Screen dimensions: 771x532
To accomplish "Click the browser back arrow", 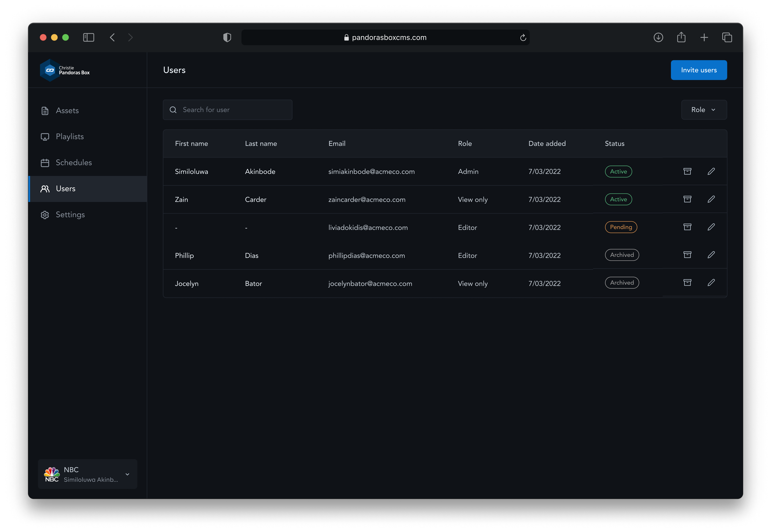I will point(112,37).
